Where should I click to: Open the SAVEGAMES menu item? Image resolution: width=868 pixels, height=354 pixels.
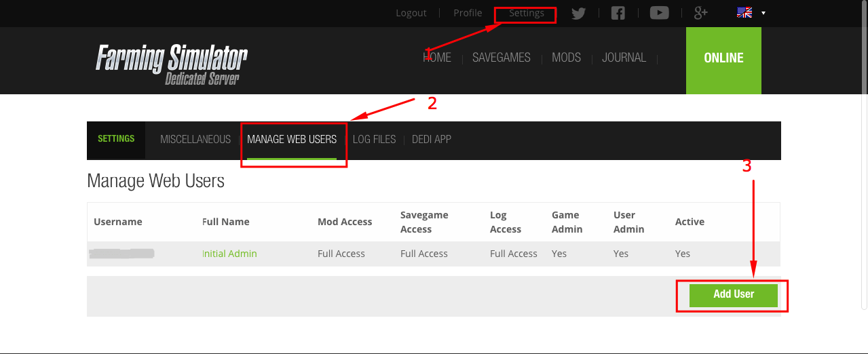[x=502, y=58]
